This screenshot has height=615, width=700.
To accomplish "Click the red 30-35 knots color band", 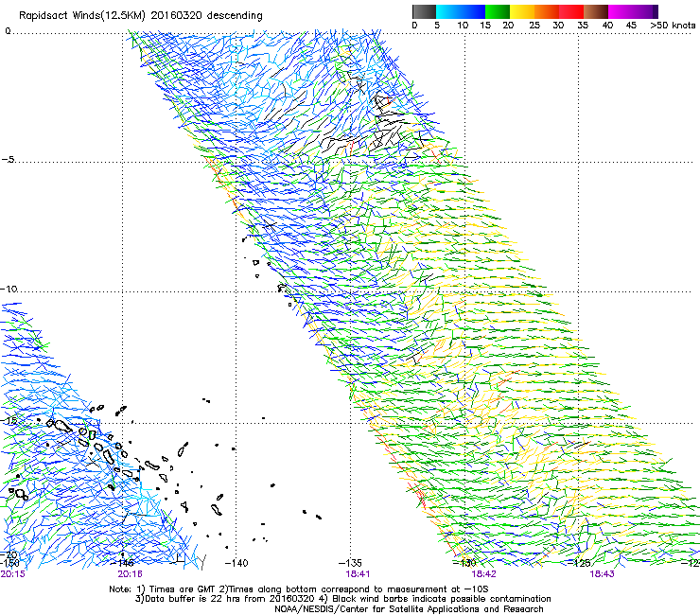I will click(571, 11).
